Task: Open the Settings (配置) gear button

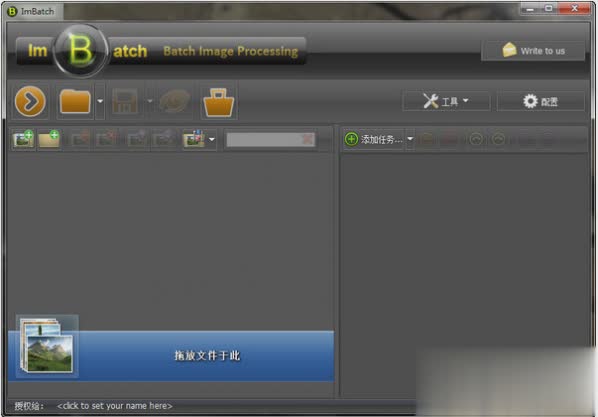Action: (540, 101)
